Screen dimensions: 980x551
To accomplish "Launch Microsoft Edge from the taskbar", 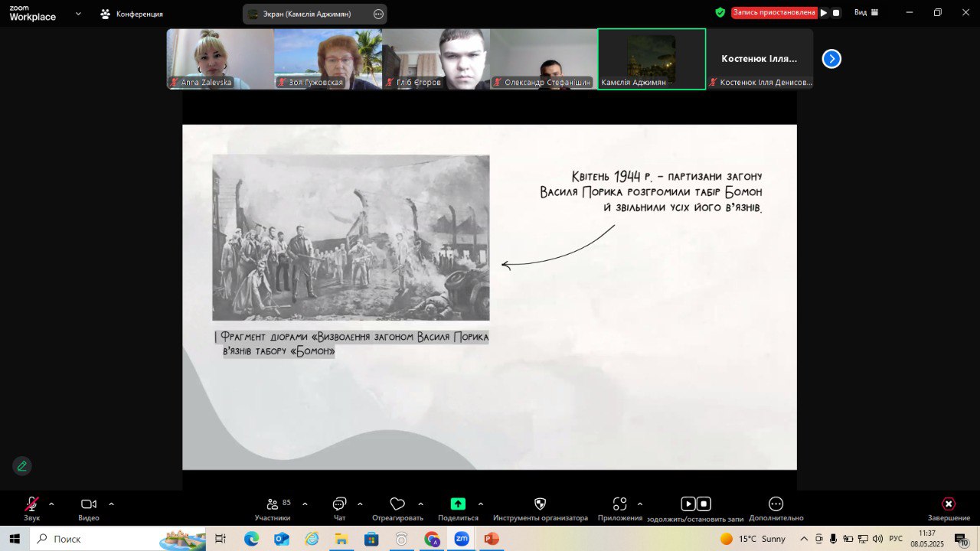I will coord(251,539).
